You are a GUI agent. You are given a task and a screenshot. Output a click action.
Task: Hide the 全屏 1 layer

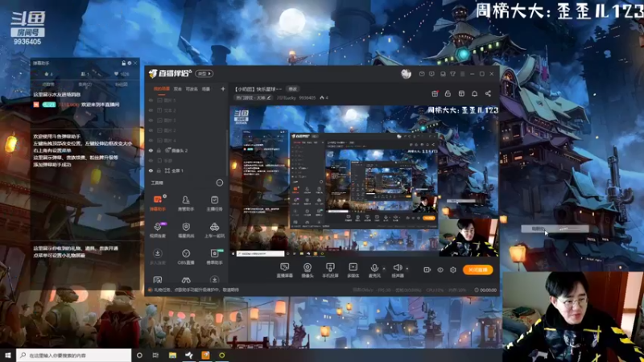click(151, 171)
